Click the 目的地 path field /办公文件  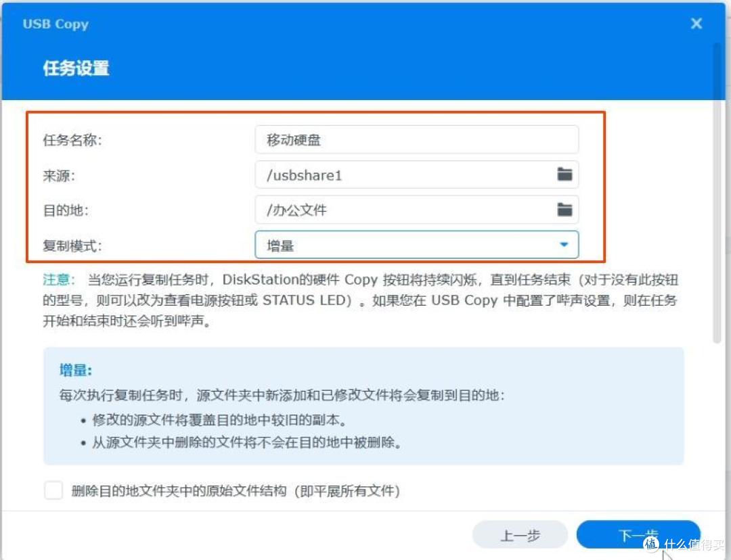point(417,210)
